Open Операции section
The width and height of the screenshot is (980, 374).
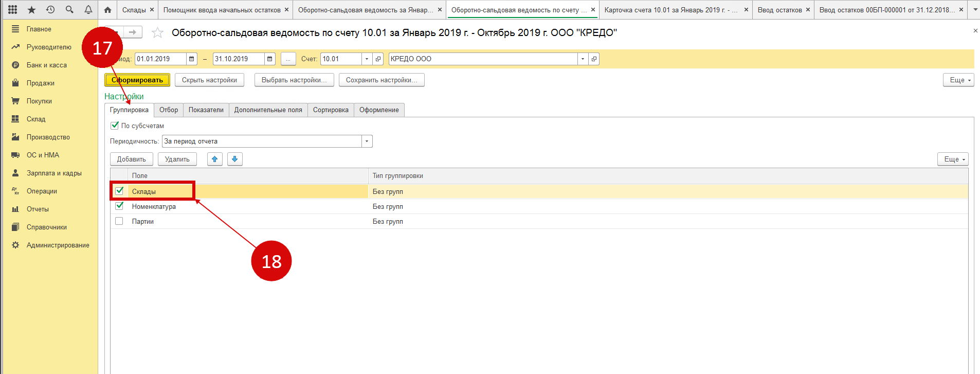tap(42, 191)
